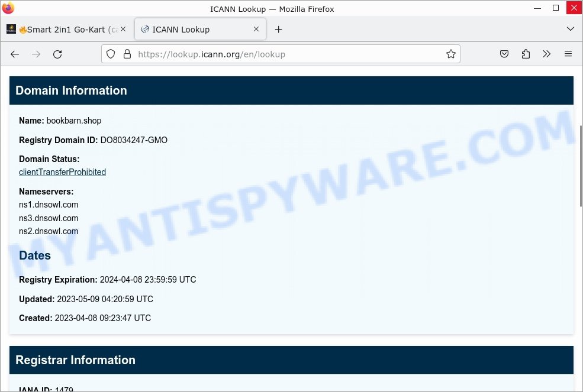Image resolution: width=583 pixels, height=392 pixels.
Task: Maximize the Firefox window
Action: coord(556,8)
